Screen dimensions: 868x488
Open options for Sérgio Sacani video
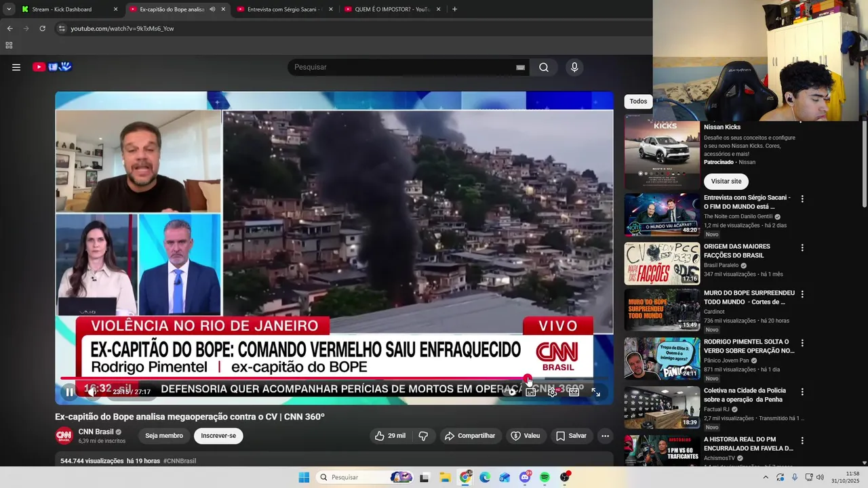[x=802, y=199]
